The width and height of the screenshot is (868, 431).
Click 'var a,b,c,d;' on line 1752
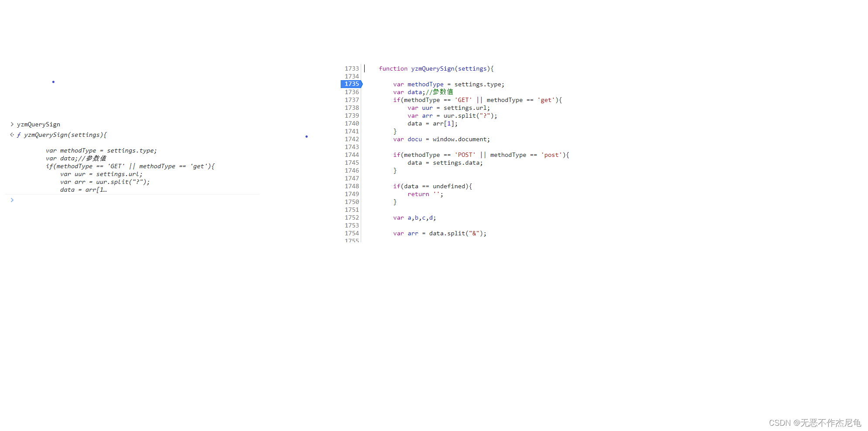pyautogui.click(x=414, y=217)
